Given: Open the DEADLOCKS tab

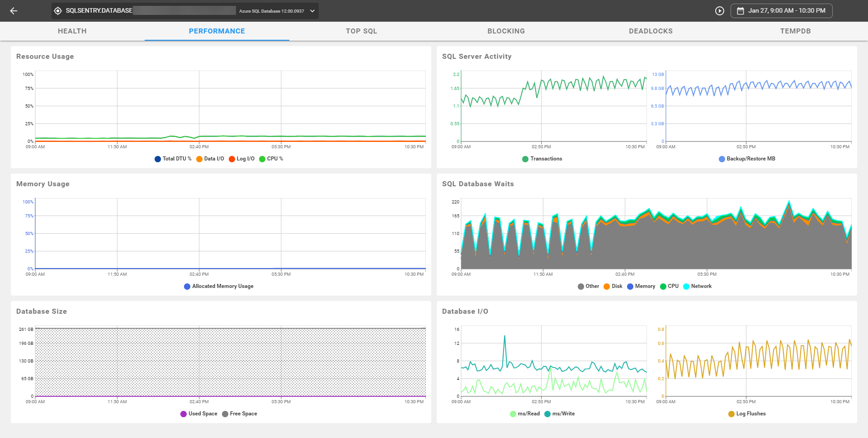Looking at the screenshot, I should click(x=650, y=31).
